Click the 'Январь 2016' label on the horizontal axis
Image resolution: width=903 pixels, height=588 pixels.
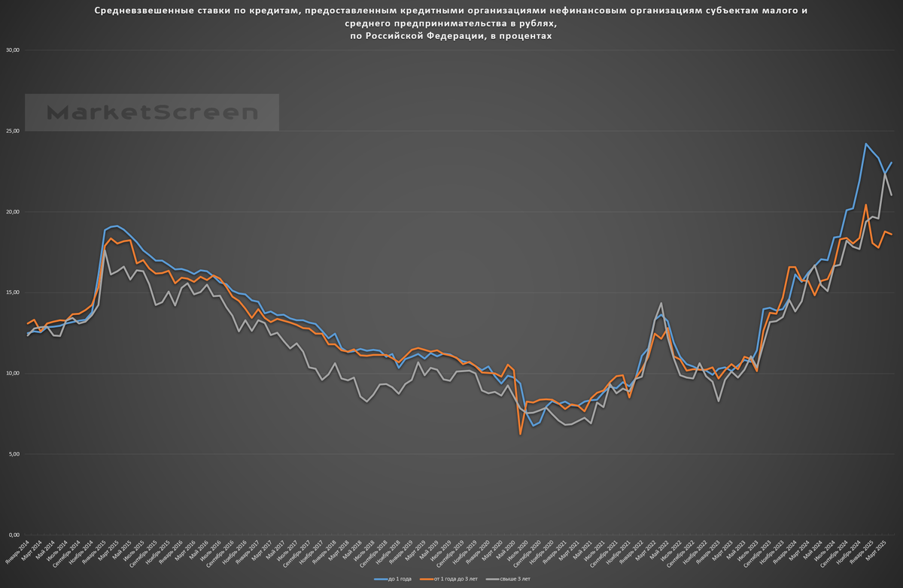pos(172,552)
